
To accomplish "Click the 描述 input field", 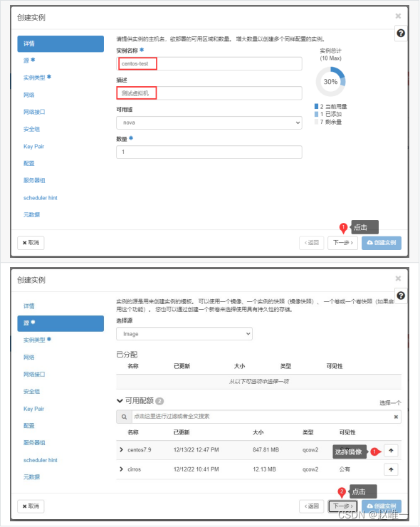I will point(209,93).
